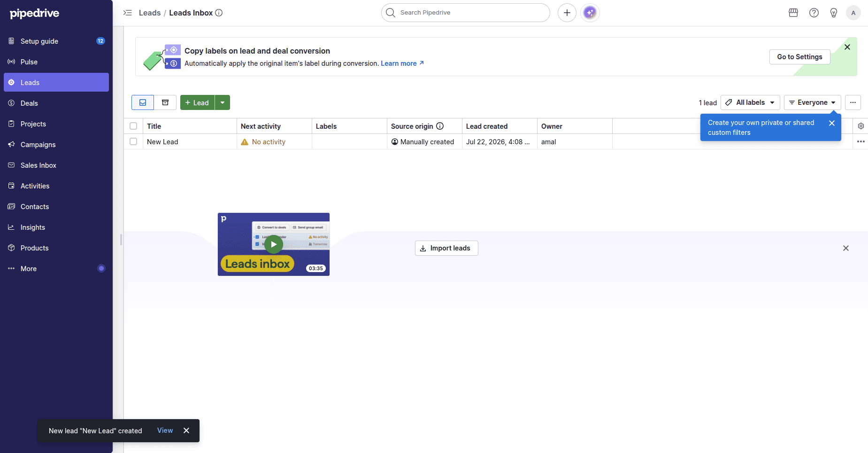Viewport: 868px width, 453px height.
Task: Open Contacts page
Action: point(56,206)
